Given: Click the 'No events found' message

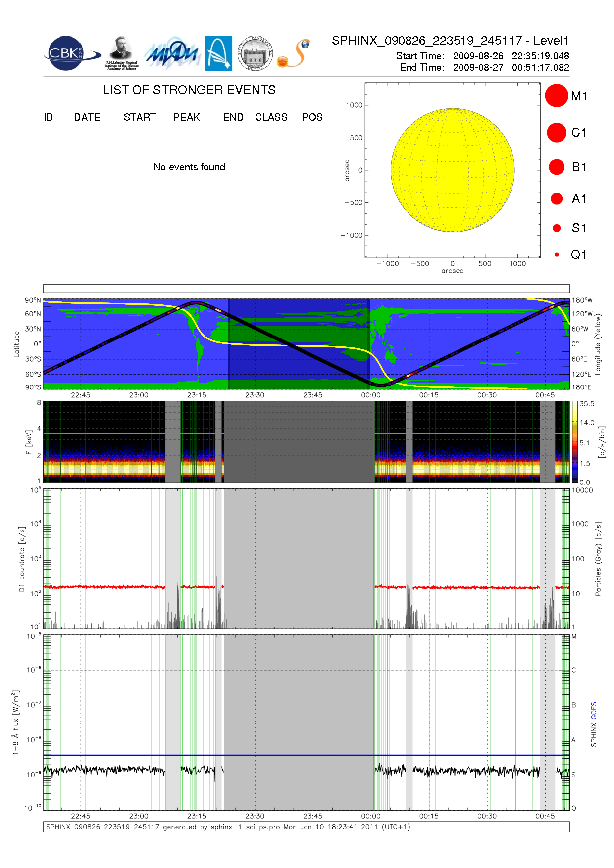Looking at the screenshot, I should (189, 167).
